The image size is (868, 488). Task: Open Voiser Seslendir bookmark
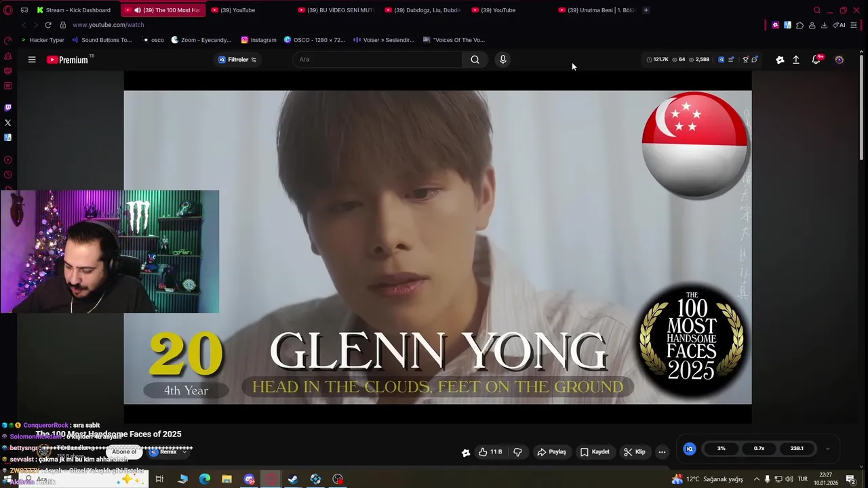[384, 40]
